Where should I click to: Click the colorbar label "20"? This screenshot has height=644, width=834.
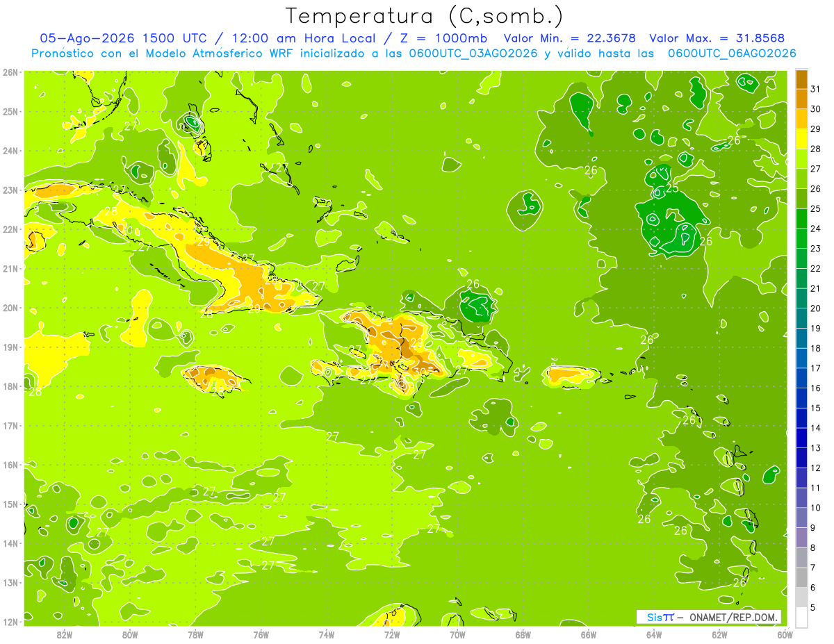[817, 308]
